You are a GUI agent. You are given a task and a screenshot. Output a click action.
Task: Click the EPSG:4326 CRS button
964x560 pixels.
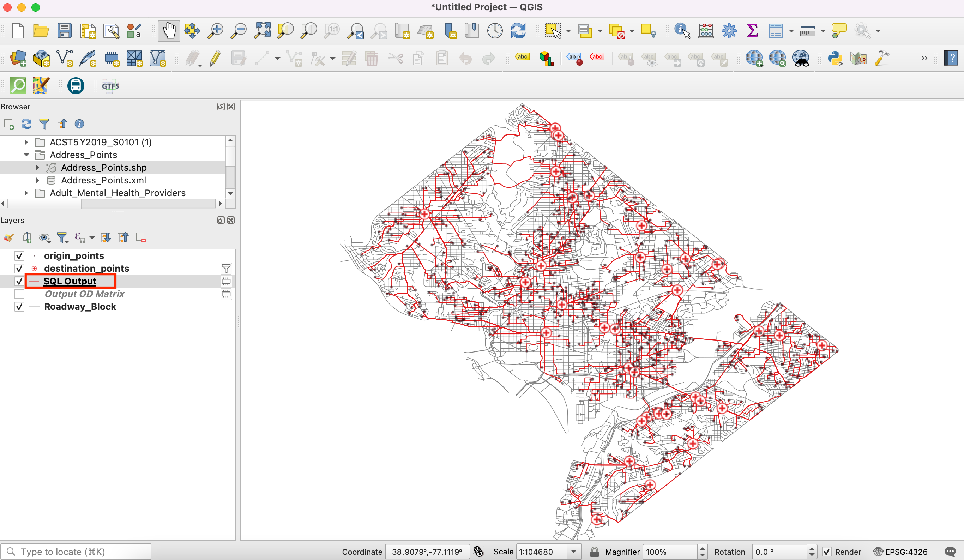coord(900,552)
